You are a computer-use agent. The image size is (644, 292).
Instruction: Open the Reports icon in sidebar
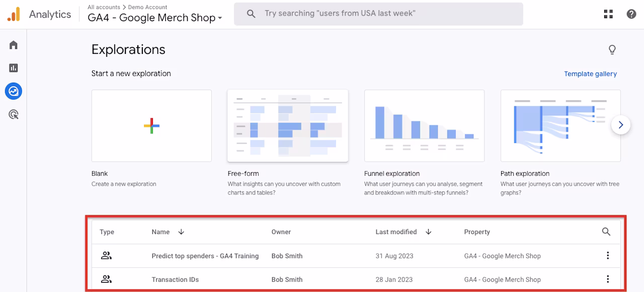click(14, 68)
